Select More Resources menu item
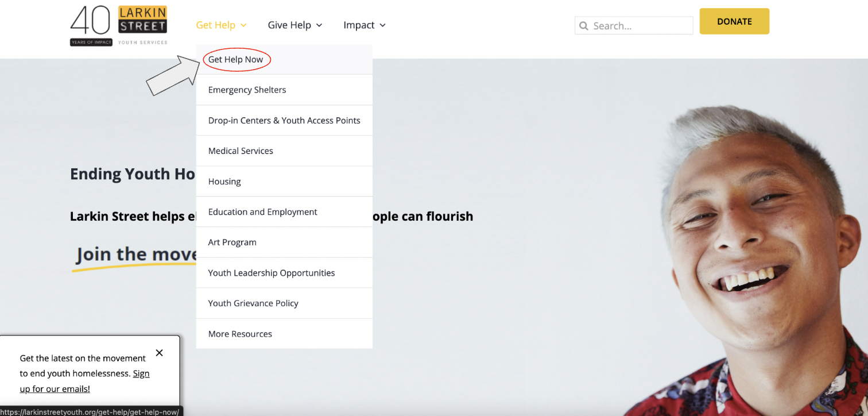 pyautogui.click(x=240, y=334)
